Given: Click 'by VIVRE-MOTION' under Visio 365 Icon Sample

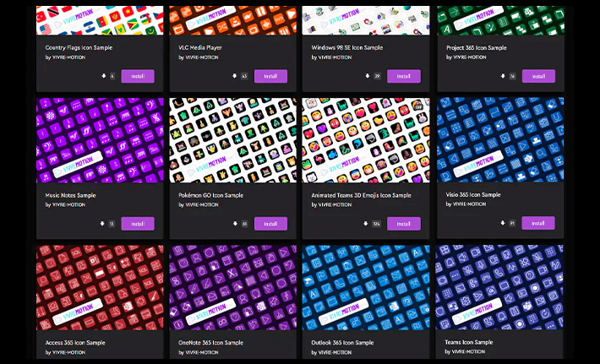Looking at the screenshot, I should click(x=466, y=204).
